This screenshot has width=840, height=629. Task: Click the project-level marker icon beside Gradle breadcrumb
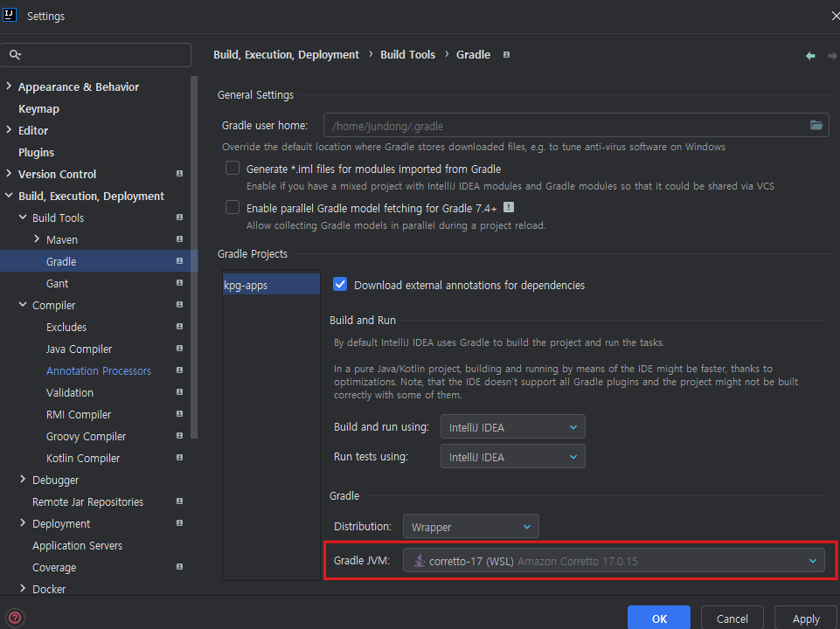click(506, 55)
